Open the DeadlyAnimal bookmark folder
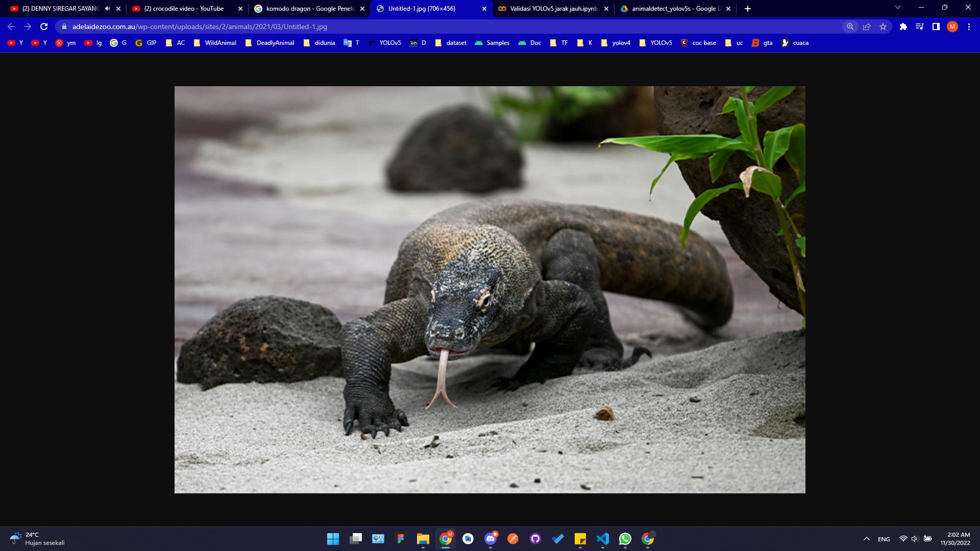This screenshot has width=980, height=551. click(x=269, y=43)
